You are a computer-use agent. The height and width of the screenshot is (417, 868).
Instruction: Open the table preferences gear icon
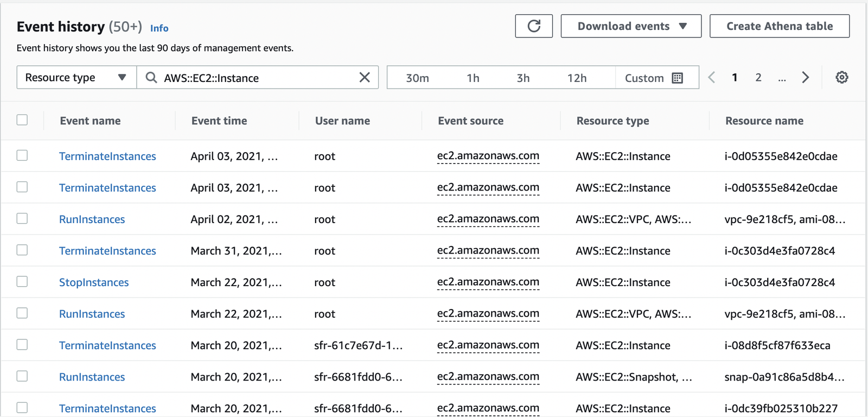841,78
